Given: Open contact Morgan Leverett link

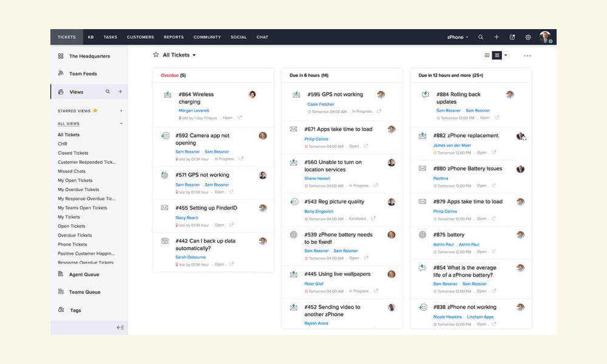Looking at the screenshot, I should pyautogui.click(x=194, y=110).
